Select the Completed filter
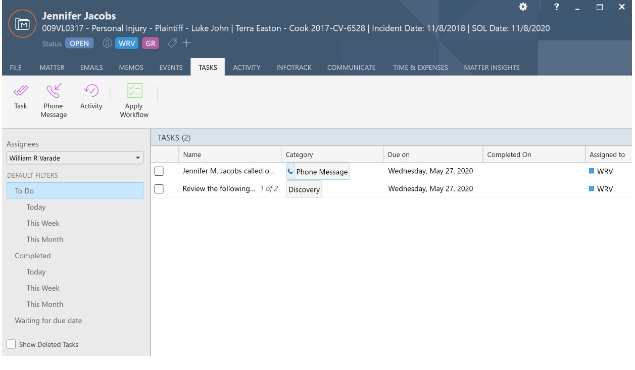This screenshot has height=370, width=635. coord(32,255)
